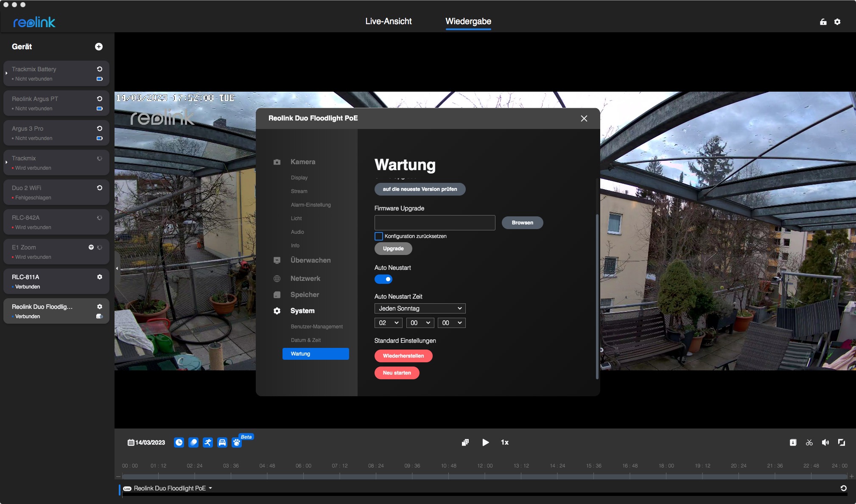
Task: Disable the Auto Neustart switch
Action: coord(383,279)
